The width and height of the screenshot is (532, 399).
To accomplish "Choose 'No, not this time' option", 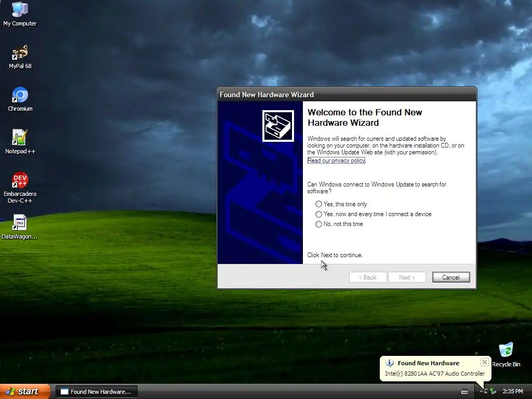I will pyautogui.click(x=339, y=224).
